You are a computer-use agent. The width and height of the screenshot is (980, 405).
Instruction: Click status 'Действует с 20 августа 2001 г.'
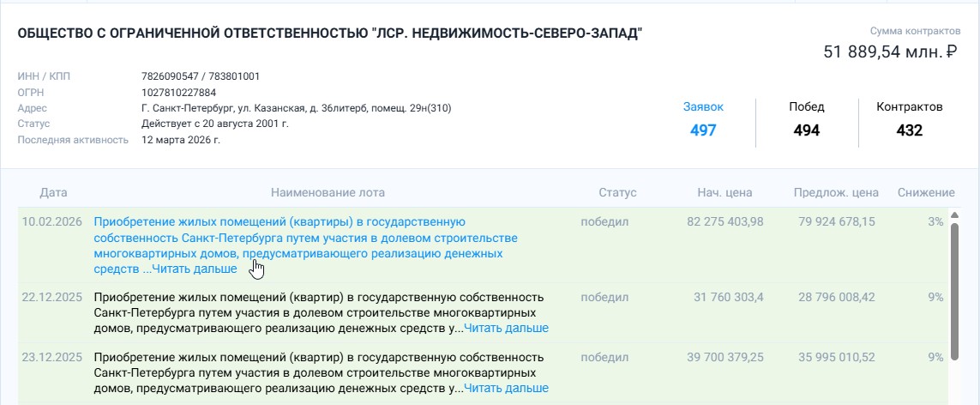click(215, 124)
